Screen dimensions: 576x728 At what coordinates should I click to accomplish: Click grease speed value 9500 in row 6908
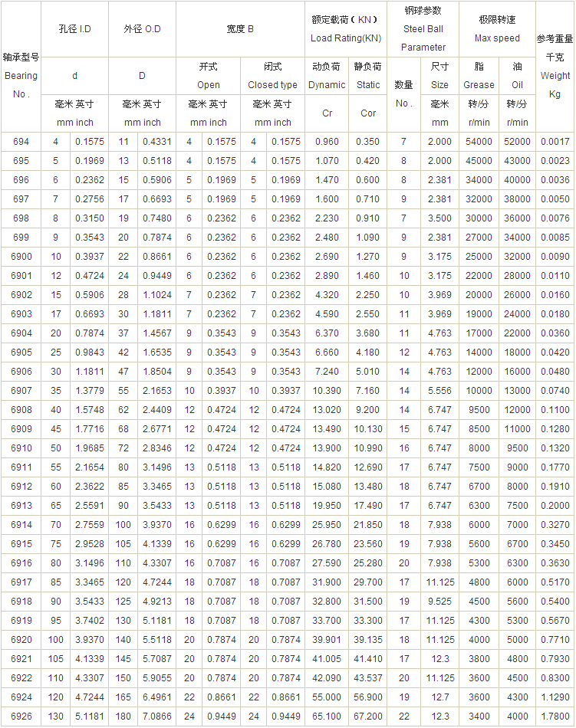479,410
